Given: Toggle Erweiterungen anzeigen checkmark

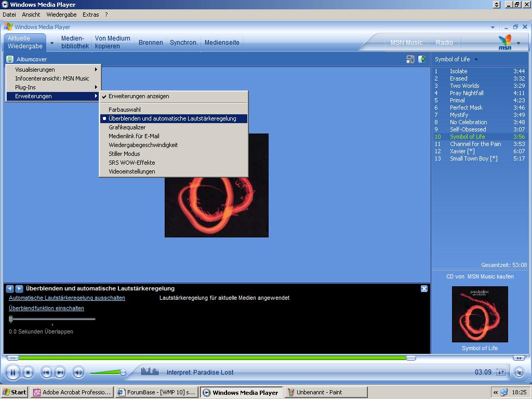Looking at the screenshot, I should pyautogui.click(x=174, y=96).
